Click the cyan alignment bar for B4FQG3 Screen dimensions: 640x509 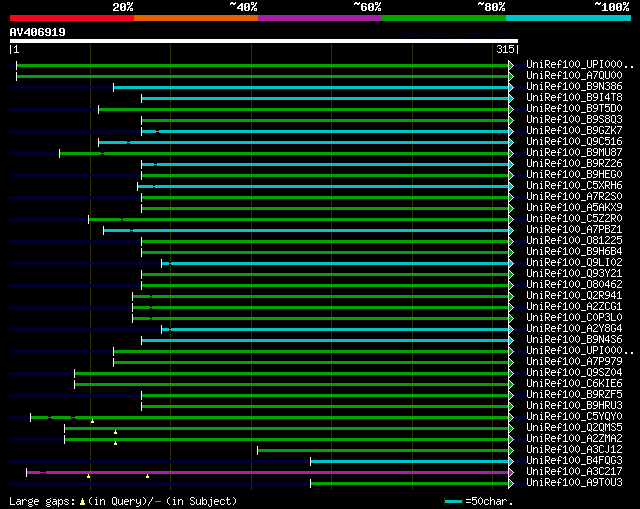tap(409, 461)
